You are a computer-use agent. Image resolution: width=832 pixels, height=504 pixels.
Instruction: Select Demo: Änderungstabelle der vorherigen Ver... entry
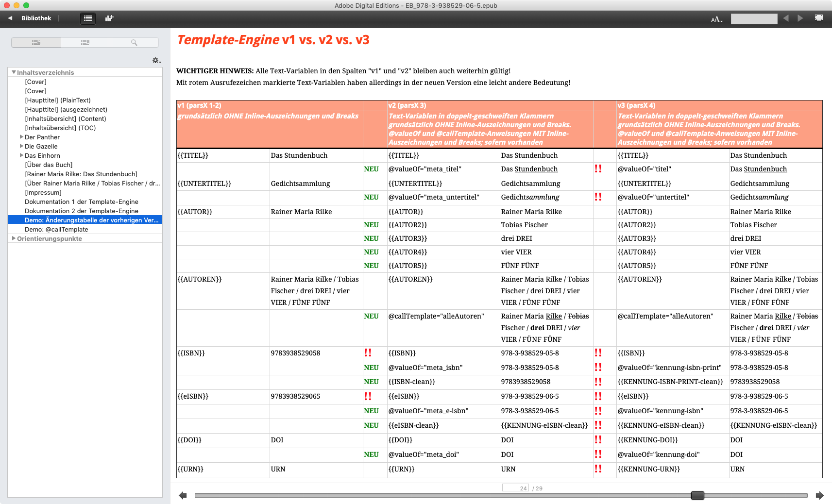pyautogui.click(x=85, y=220)
